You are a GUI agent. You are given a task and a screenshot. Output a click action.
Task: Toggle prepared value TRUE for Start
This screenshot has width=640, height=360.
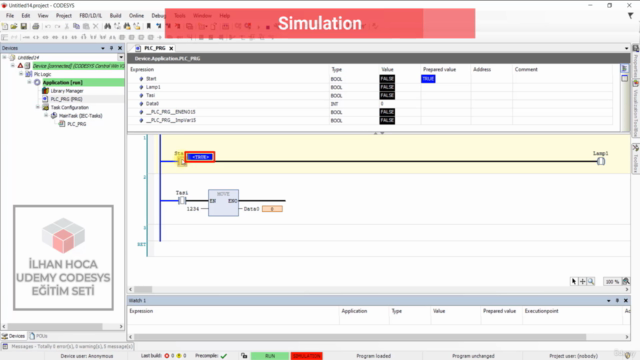tap(428, 79)
